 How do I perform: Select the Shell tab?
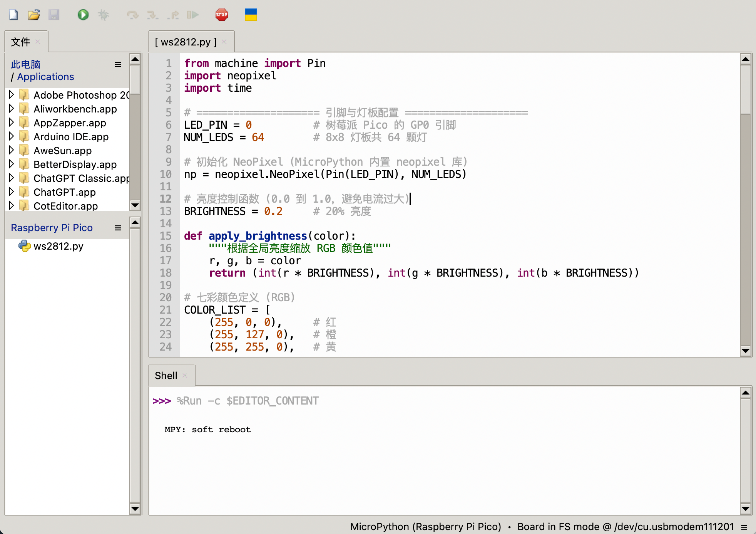point(166,376)
